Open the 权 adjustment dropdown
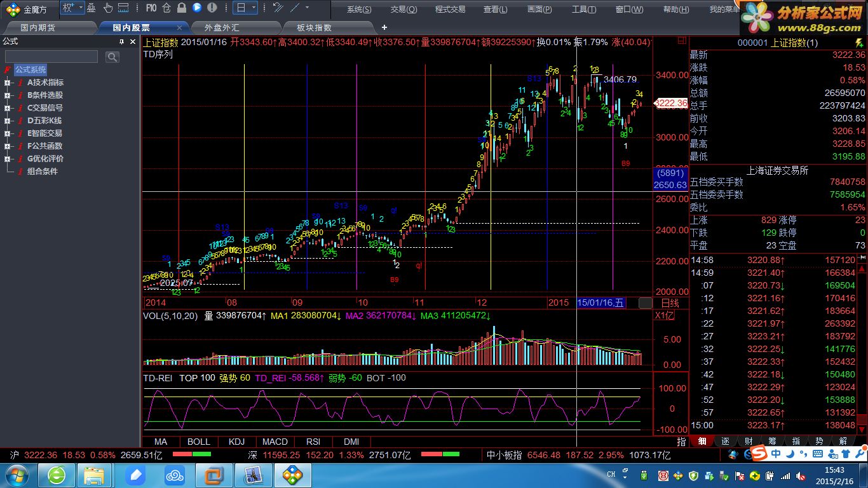The height and width of the screenshot is (488, 868). tap(72, 8)
